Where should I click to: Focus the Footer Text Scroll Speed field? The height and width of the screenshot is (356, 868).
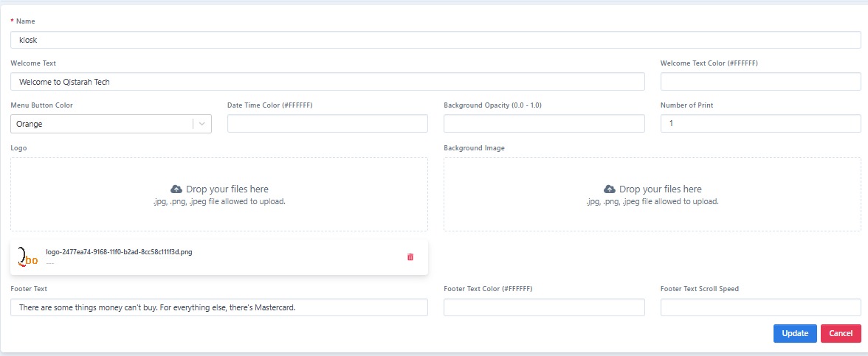pyautogui.click(x=760, y=307)
